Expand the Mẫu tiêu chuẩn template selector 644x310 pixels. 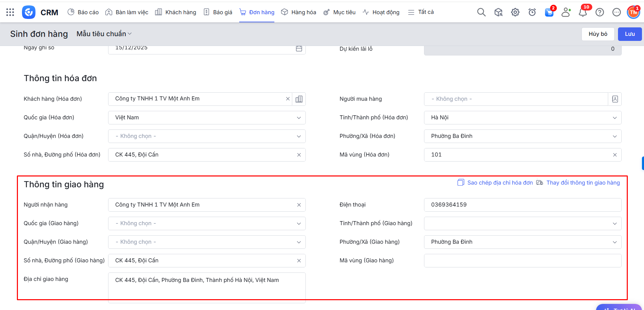[x=104, y=34]
